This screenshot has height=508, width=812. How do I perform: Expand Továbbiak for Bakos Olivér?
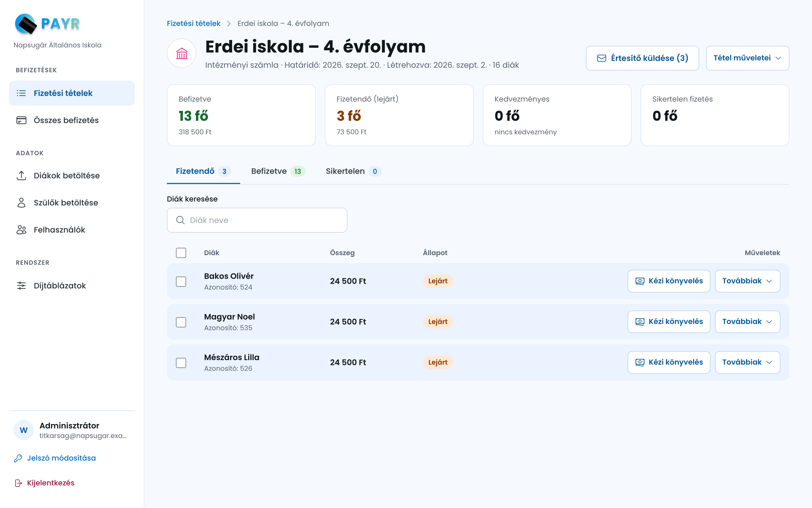pyautogui.click(x=747, y=281)
